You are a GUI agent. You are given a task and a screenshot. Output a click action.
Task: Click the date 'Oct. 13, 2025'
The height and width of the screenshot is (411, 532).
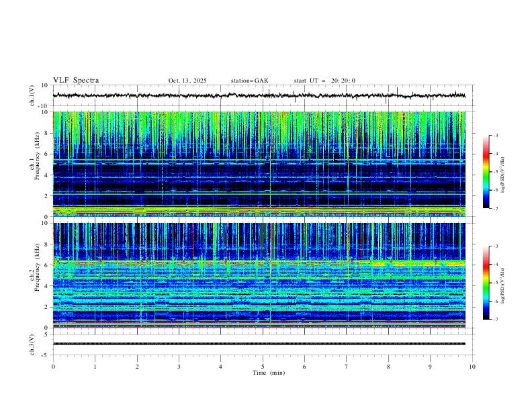(187, 81)
